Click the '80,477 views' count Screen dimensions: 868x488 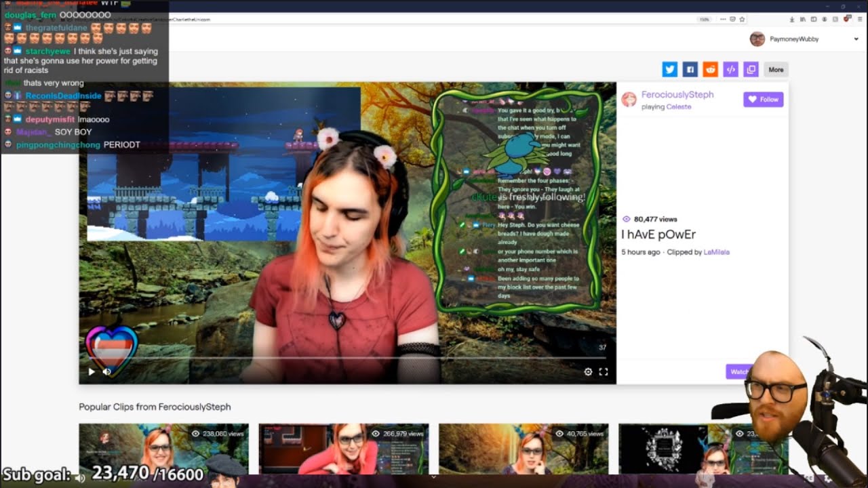click(x=649, y=219)
